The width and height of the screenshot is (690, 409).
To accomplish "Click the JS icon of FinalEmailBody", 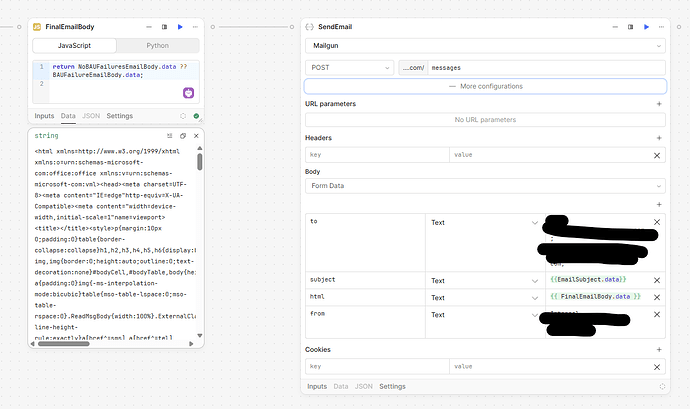I will (37, 27).
